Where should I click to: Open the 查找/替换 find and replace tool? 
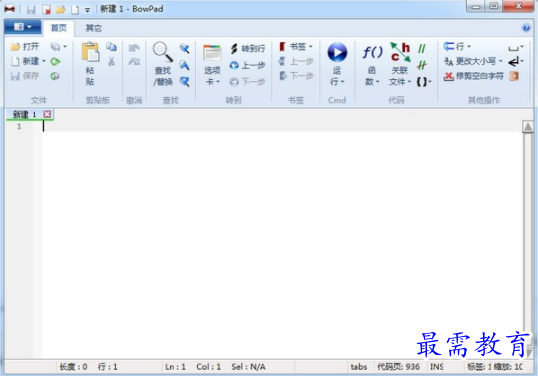[x=163, y=64]
